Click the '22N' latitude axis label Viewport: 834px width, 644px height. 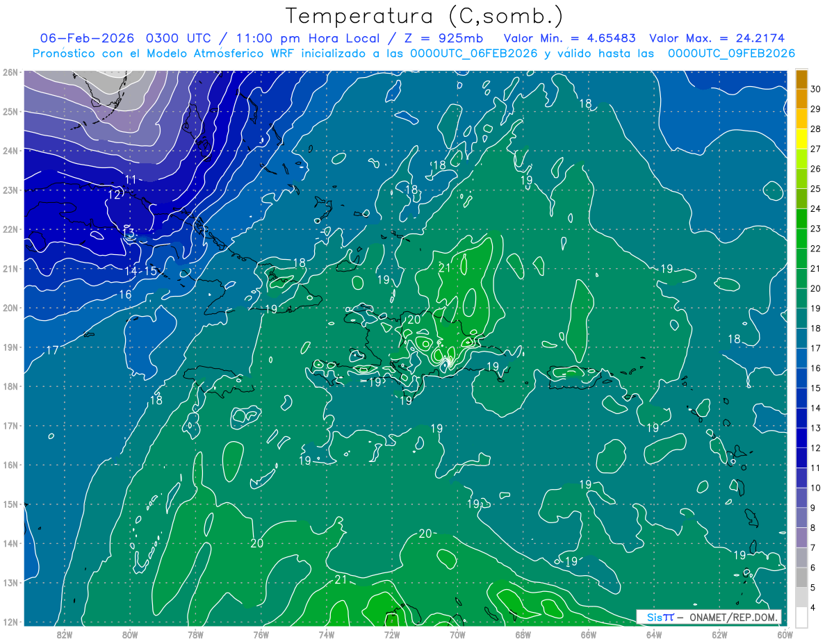click(x=10, y=229)
